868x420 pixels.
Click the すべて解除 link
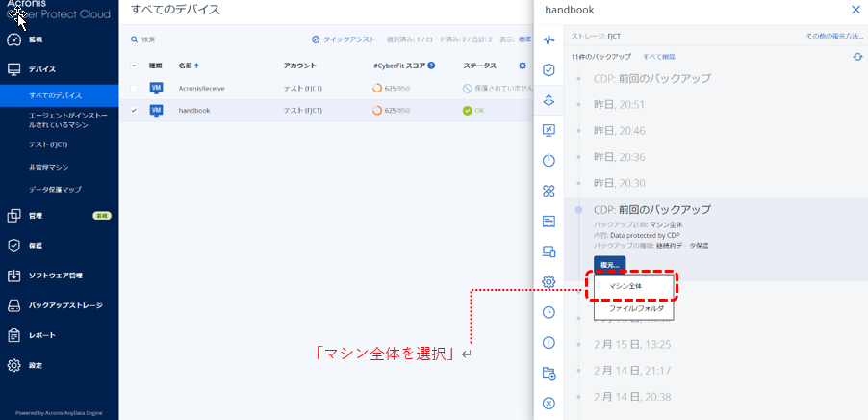point(659,57)
